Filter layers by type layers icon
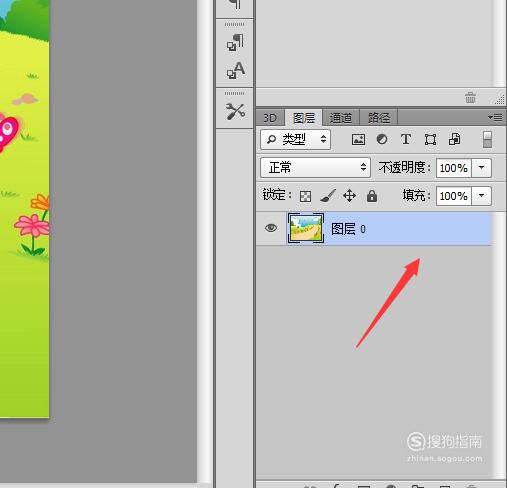The width and height of the screenshot is (507, 488). [x=406, y=139]
